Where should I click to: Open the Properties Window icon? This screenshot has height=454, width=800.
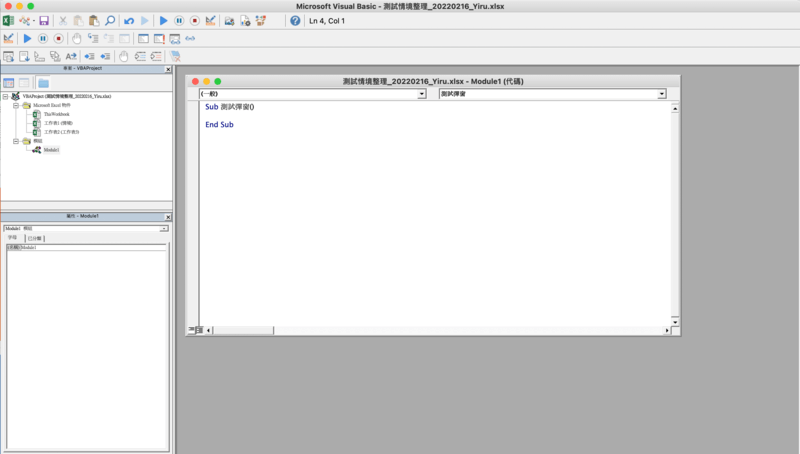245,21
